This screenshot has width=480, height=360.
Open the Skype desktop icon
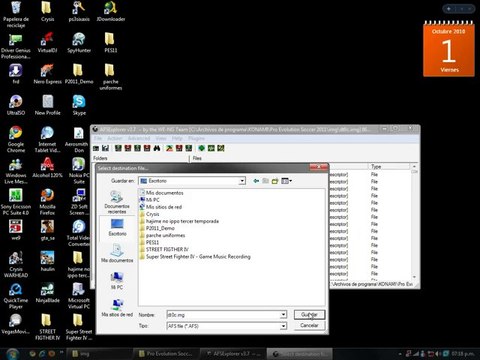[79, 105]
